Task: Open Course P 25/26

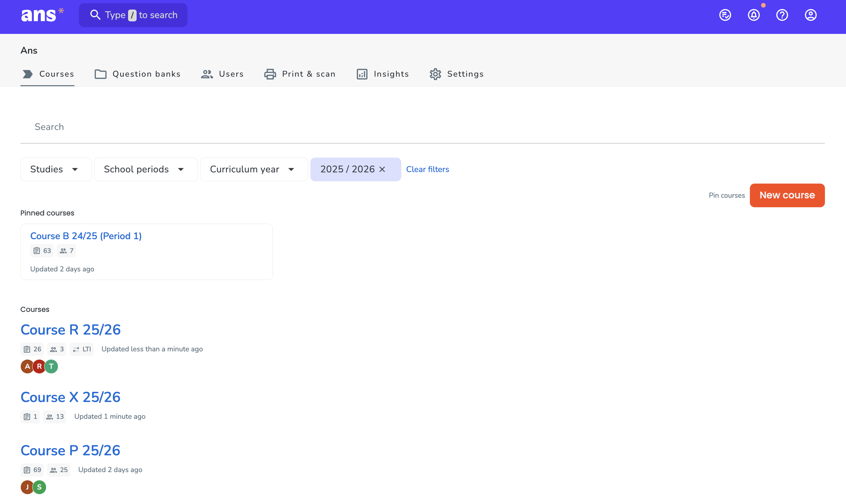Action: 70,450
